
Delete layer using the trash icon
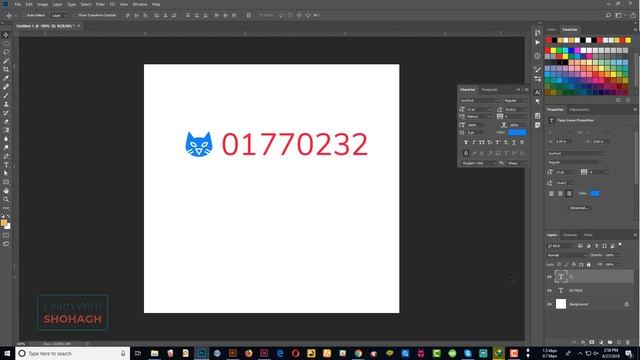click(628, 342)
